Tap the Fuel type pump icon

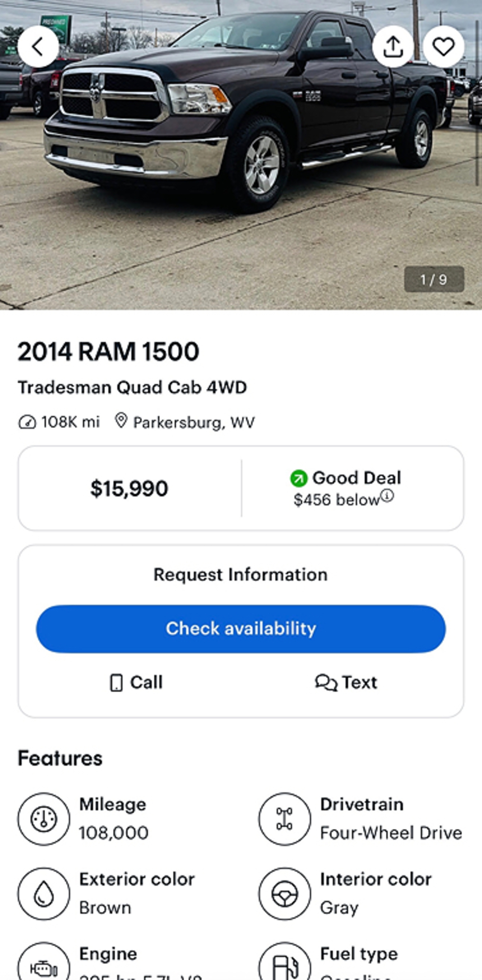[x=284, y=966]
